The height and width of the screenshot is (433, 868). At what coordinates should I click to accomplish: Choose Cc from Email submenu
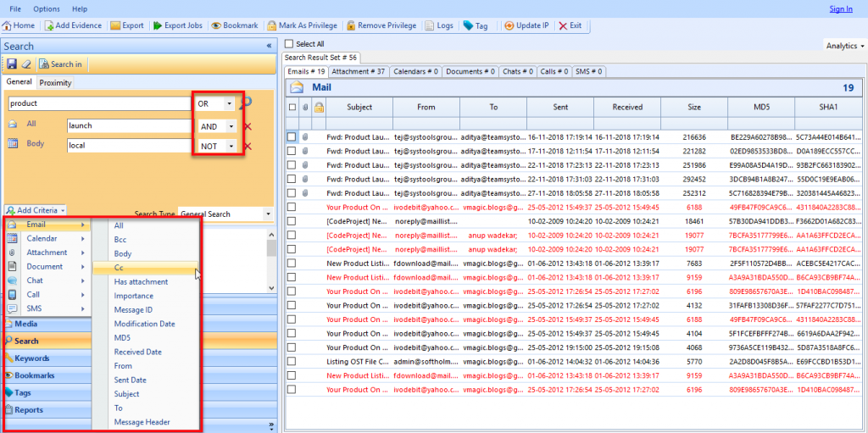(x=145, y=268)
